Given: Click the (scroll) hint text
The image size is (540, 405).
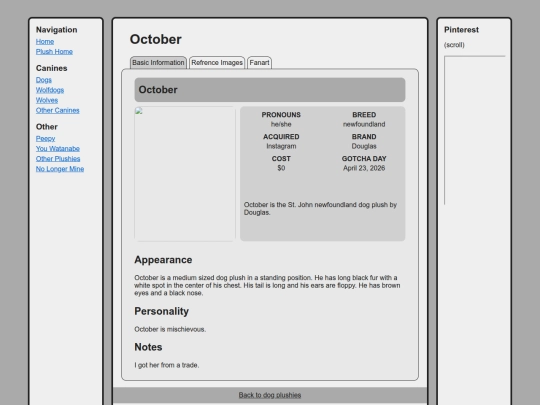Looking at the screenshot, I should click(454, 45).
